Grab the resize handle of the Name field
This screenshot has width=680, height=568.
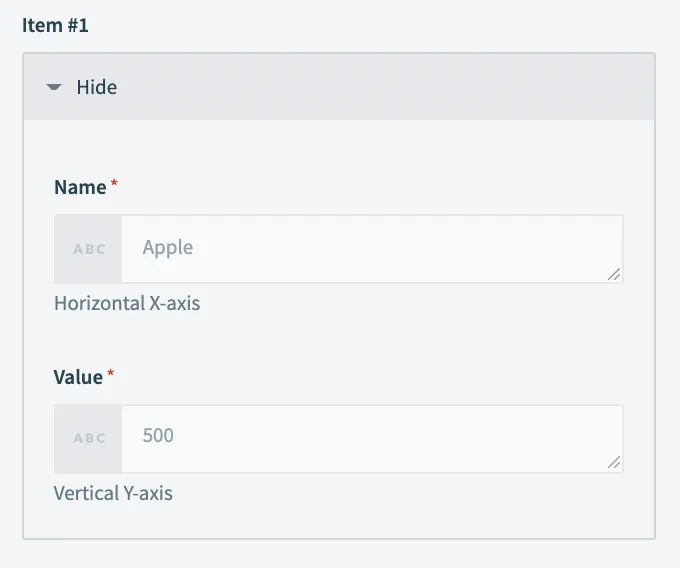(614, 274)
